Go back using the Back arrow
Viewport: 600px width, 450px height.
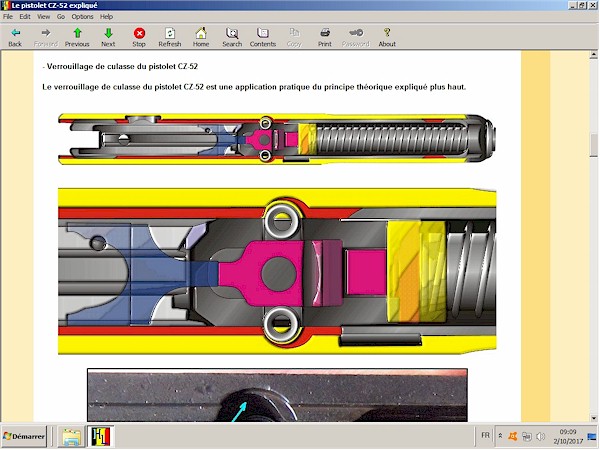[15, 38]
